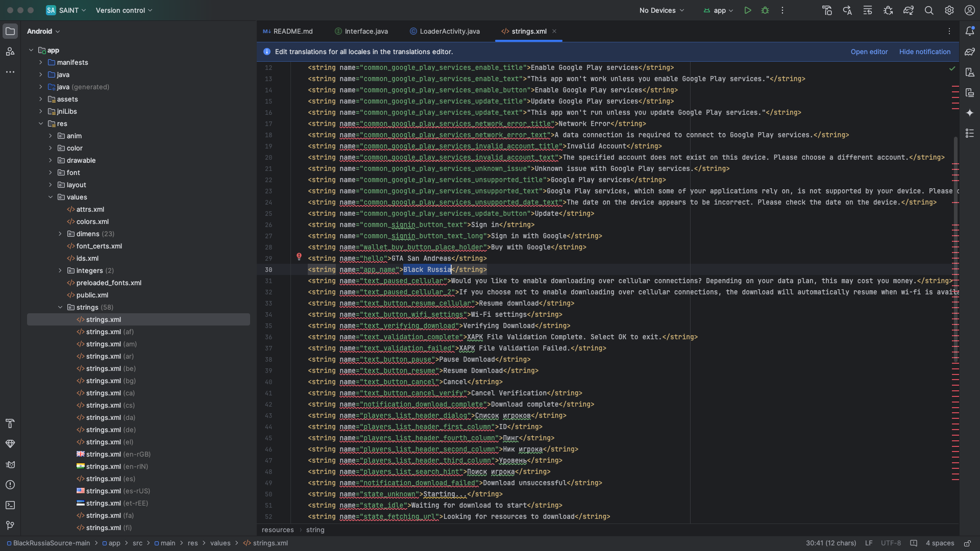The width and height of the screenshot is (980, 551).
Task: Sync project with Gradle files
Action: pyautogui.click(x=909, y=10)
